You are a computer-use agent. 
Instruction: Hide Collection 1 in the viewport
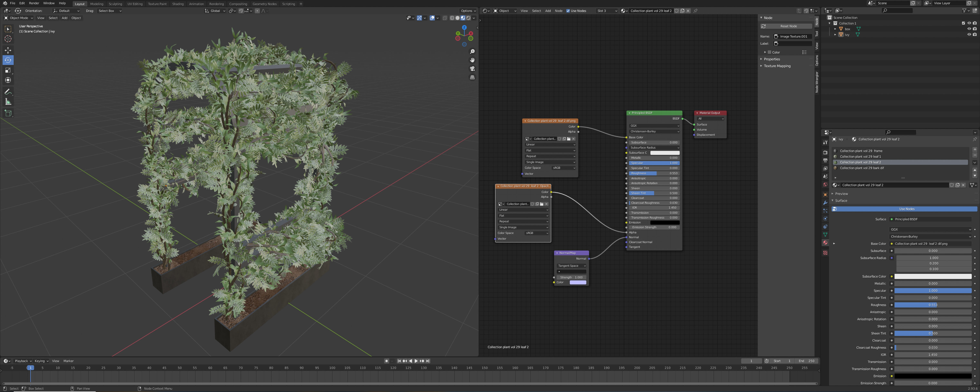coord(969,23)
